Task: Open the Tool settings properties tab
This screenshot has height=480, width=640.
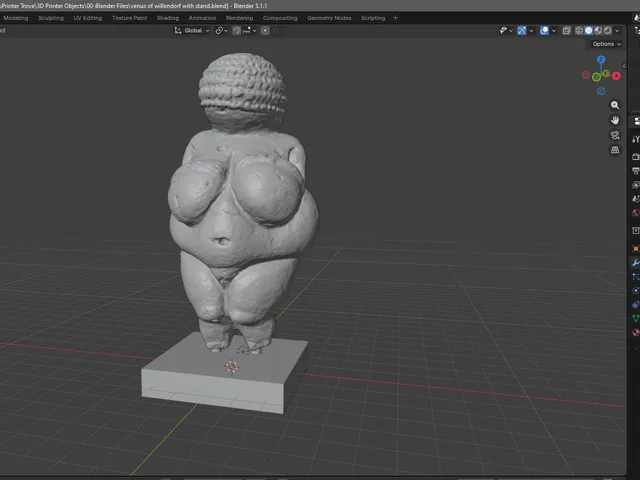Action: tap(635, 139)
